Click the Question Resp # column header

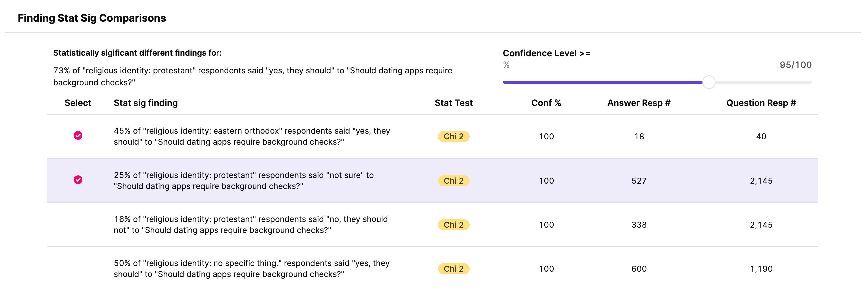pyautogui.click(x=761, y=103)
